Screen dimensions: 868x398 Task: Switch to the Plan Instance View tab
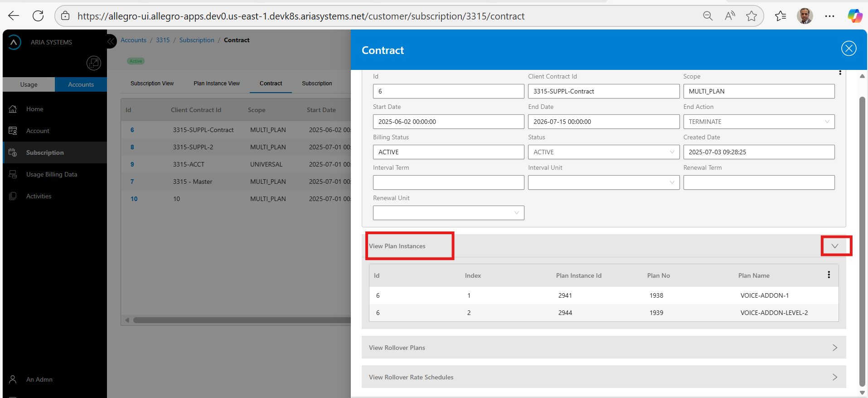[x=217, y=84]
